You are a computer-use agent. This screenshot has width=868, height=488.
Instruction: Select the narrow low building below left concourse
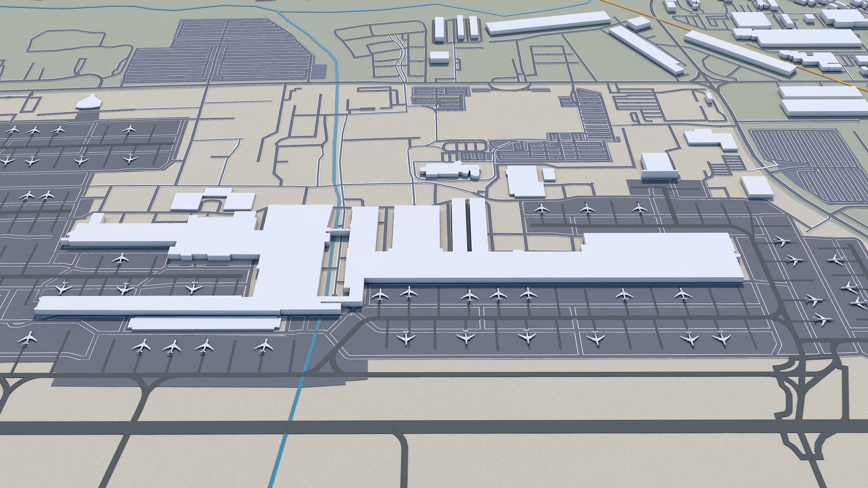point(203,324)
